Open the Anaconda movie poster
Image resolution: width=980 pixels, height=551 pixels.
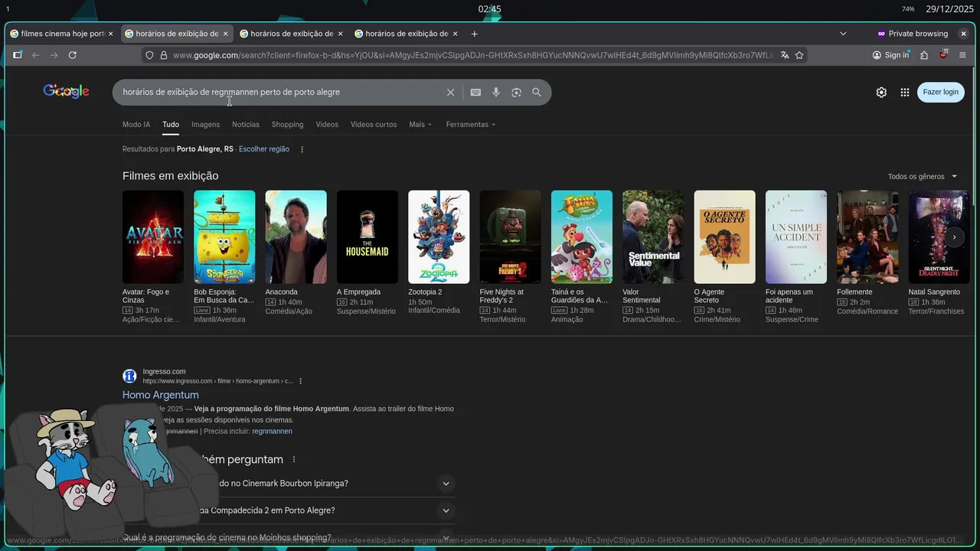pyautogui.click(x=296, y=237)
